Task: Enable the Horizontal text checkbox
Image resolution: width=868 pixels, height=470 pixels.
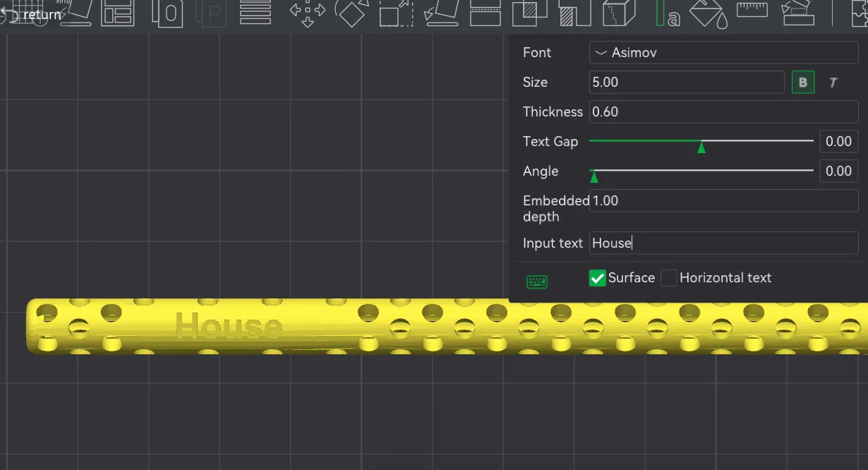Action: pyautogui.click(x=669, y=277)
